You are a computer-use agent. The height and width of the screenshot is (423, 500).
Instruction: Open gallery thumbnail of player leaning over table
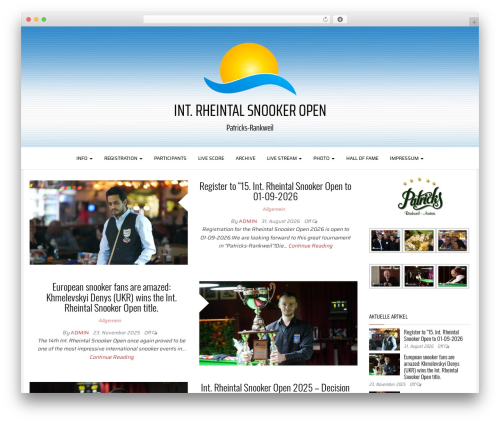click(x=453, y=276)
